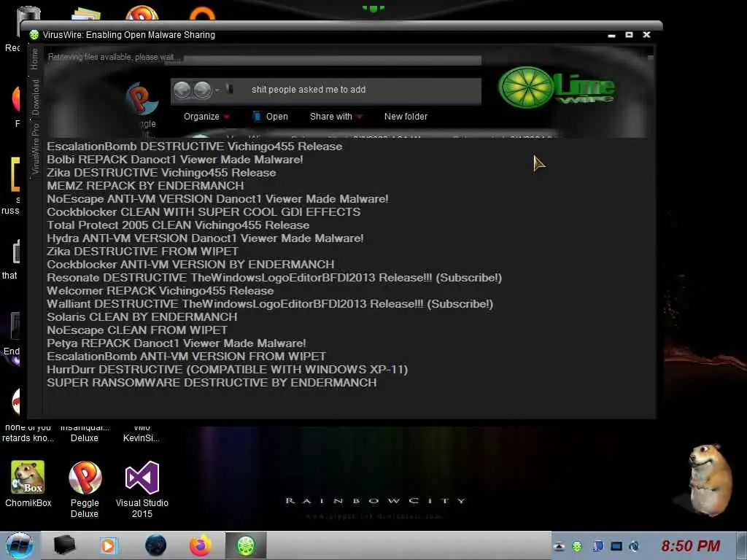Click the folder address bar field
Viewport: 747px width, 560px height.
(x=326, y=90)
